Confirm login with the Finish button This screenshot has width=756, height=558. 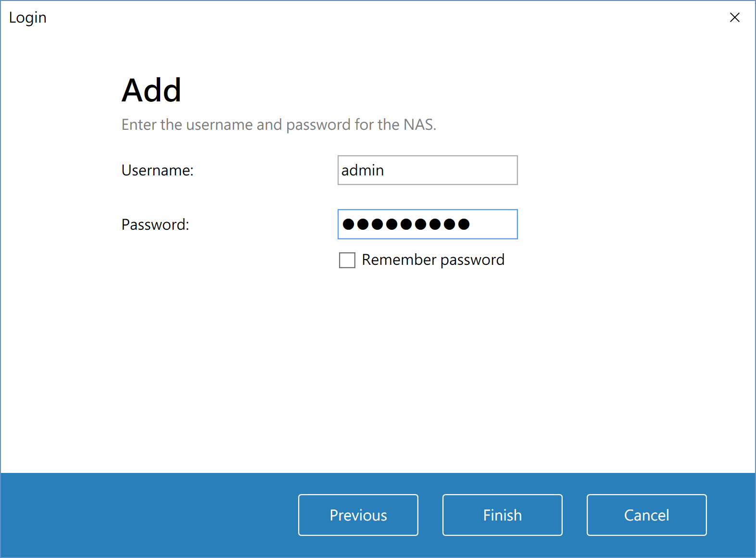[503, 515]
